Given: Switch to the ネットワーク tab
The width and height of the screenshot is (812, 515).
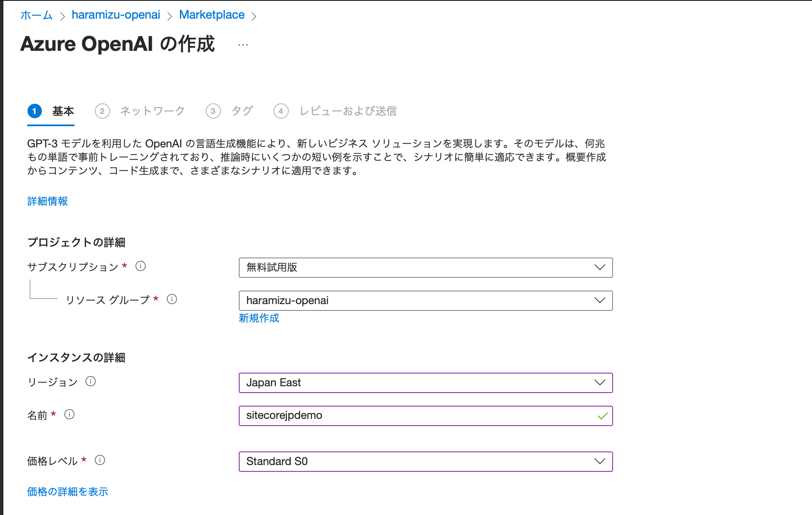Looking at the screenshot, I should tap(140, 111).
